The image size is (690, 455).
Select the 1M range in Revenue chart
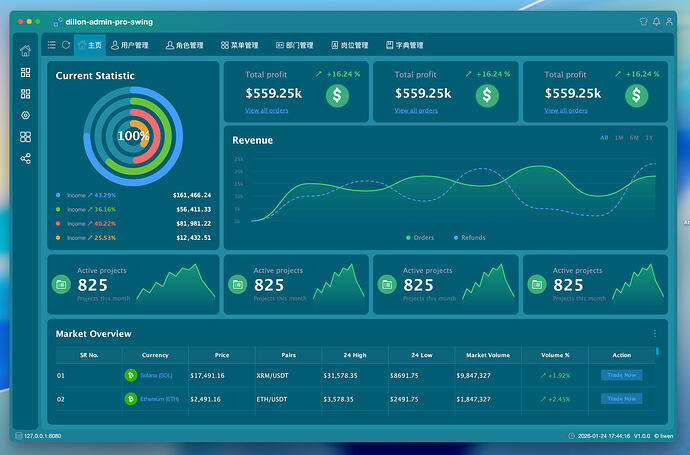619,138
